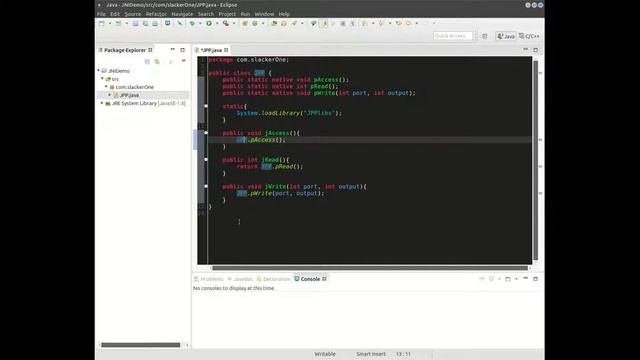Close the *JPP.java editor tab
The image size is (640, 360).
click(x=226, y=50)
